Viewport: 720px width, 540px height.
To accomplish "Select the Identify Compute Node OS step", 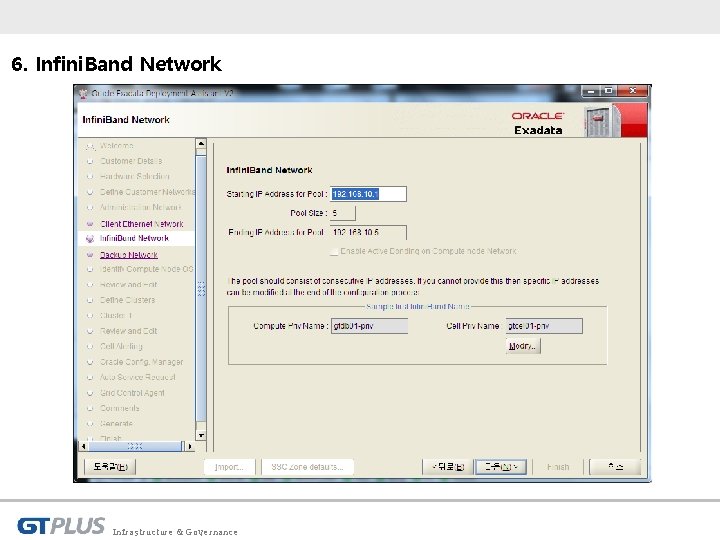I will click(x=146, y=269).
